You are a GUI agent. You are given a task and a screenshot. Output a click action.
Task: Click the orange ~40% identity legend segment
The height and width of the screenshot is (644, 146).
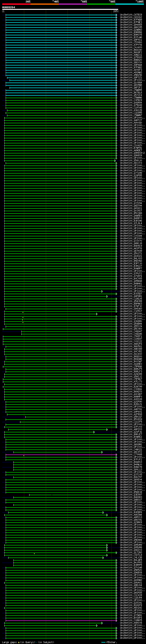point(45,4)
